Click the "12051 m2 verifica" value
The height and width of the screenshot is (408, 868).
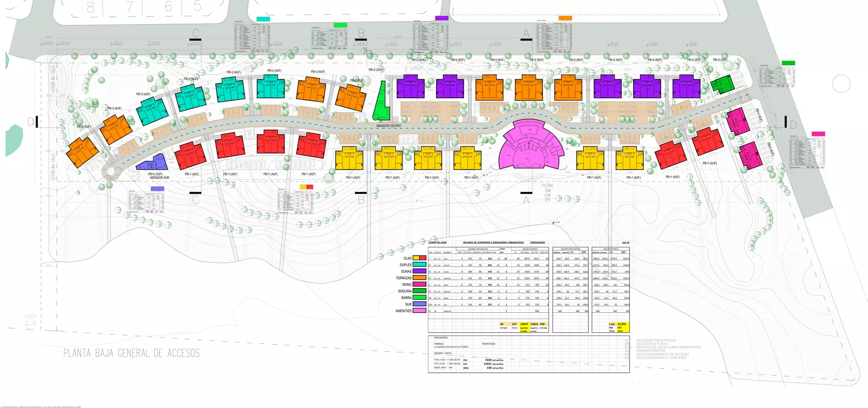point(493,364)
